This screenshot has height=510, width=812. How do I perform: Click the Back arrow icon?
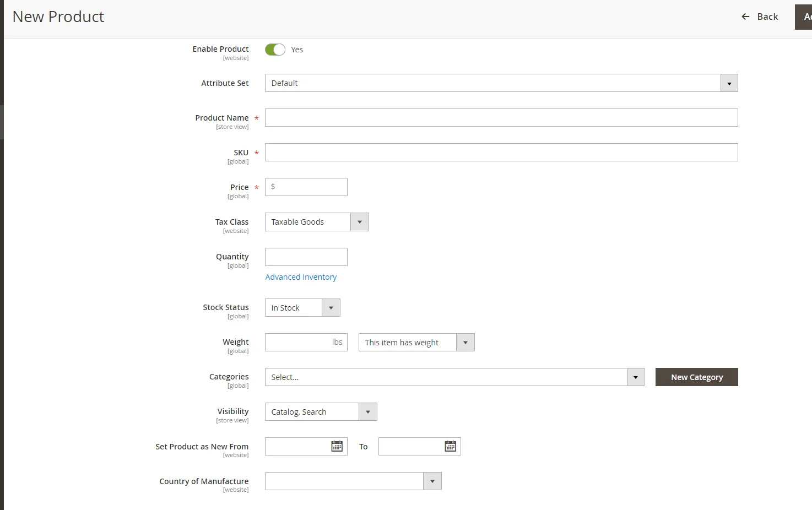pos(745,17)
